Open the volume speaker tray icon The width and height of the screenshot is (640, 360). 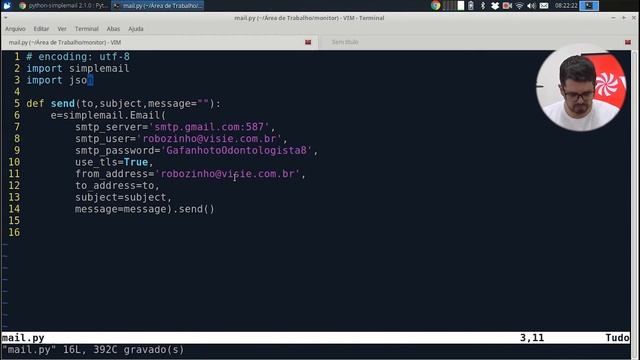click(x=531, y=5)
